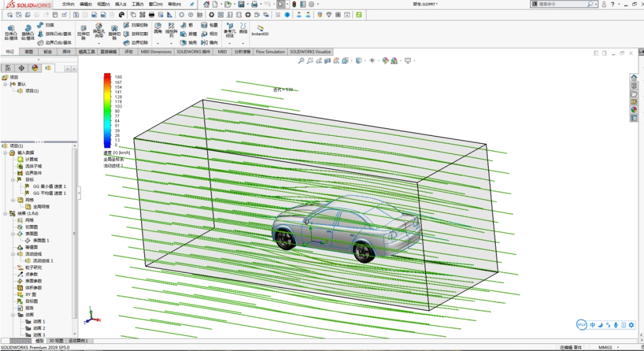The height and width of the screenshot is (351, 644).
Task: Click the Save icon in title toolbar
Action: pyautogui.click(x=241, y=4)
